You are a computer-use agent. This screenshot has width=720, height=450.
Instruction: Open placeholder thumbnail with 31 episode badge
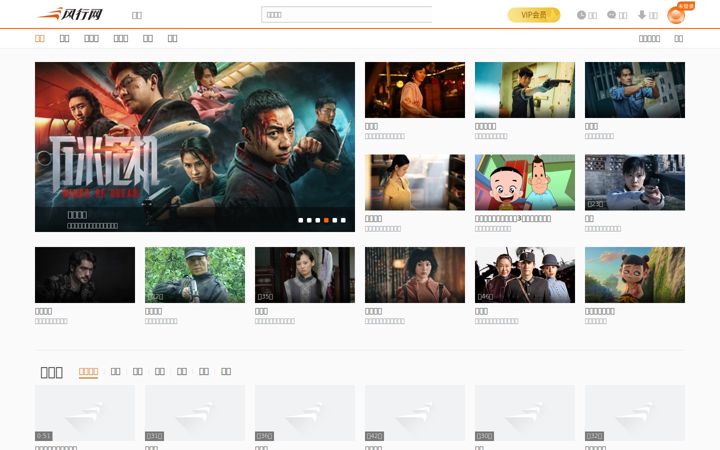pos(195,413)
